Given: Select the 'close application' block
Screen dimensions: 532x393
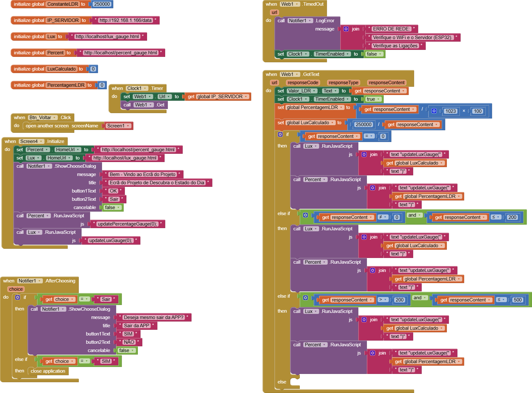Looking at the screenshot, I should tap(48, 371).
